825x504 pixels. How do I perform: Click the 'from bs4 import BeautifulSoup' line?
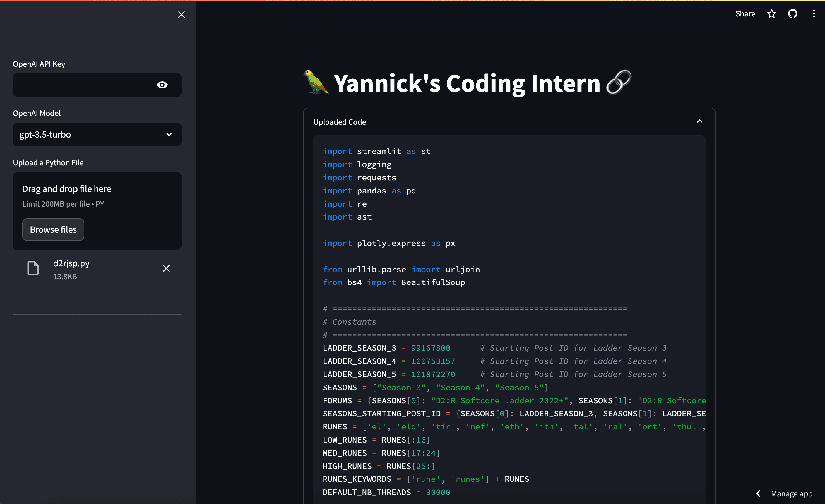point(394,282)
